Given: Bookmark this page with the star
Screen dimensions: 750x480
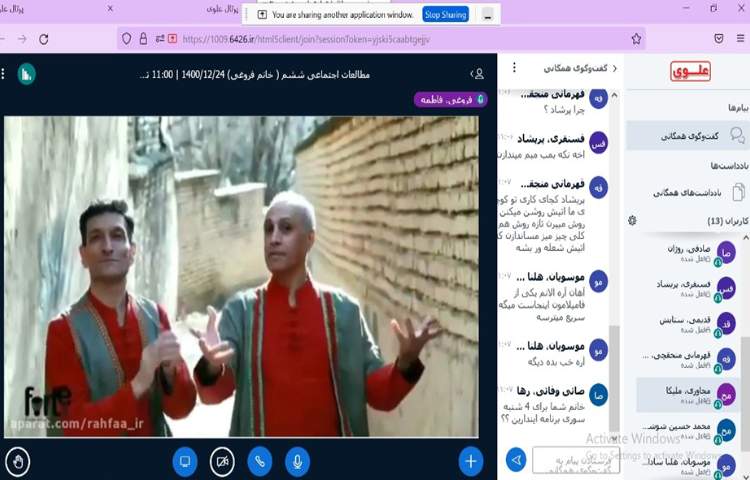Looking at the screenshot, I should [636, 39].
